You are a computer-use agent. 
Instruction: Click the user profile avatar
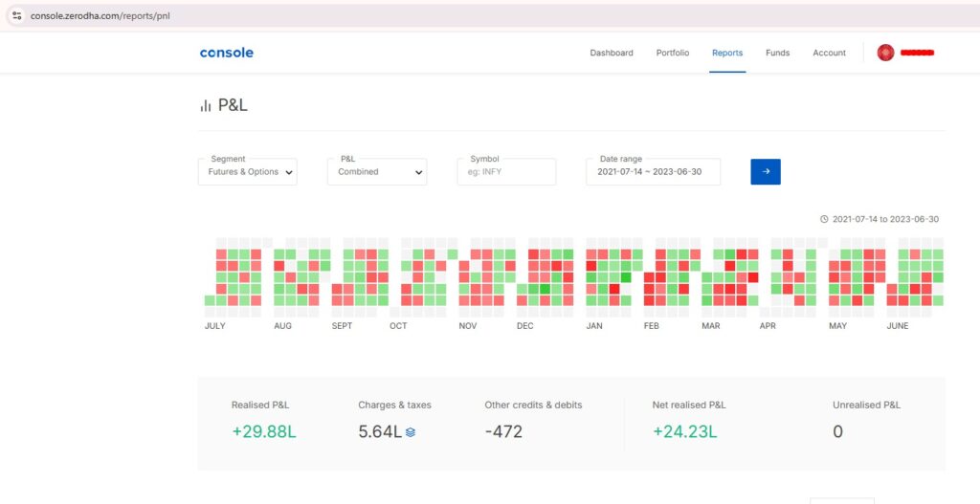click(x=885, y=53)
